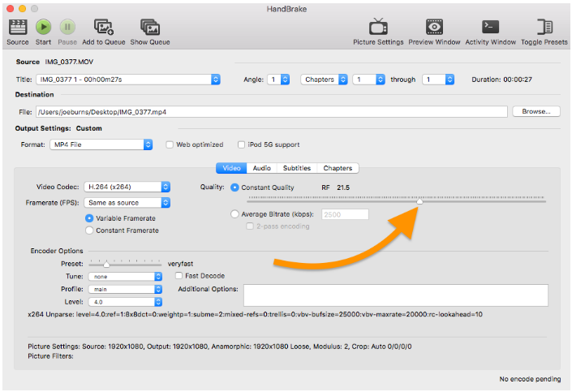Image resolution: width=572 pixels, height=392 pixels.
Task: Open the Show Queue icon
Action: (x=150, y=27)
